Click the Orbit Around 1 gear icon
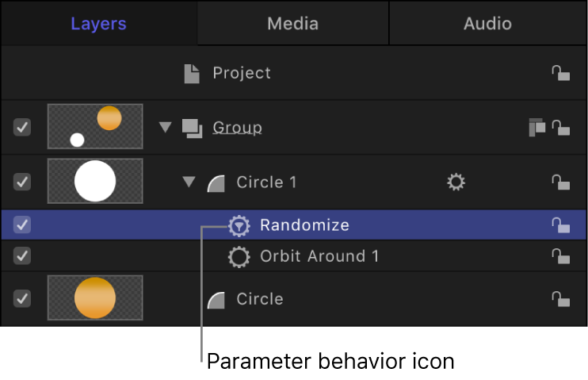This screenshot has height=380, width=588. click(239, 256)
